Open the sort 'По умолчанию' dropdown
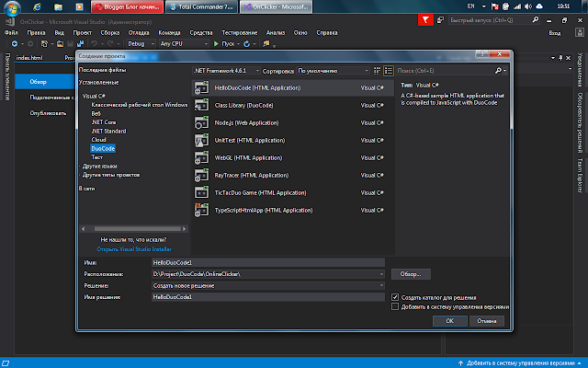Screen dimensions: 588x368 (333, 71)
